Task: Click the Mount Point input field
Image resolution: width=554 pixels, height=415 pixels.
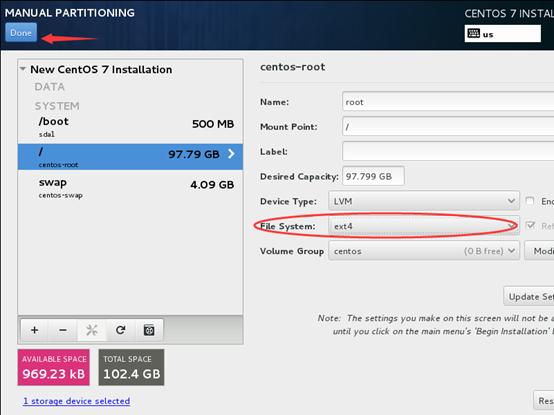Action: [x=448, y=126]
